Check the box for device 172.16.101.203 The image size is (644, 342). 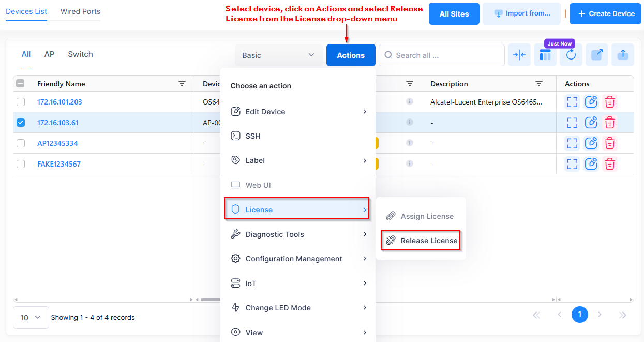coord(21,102)
